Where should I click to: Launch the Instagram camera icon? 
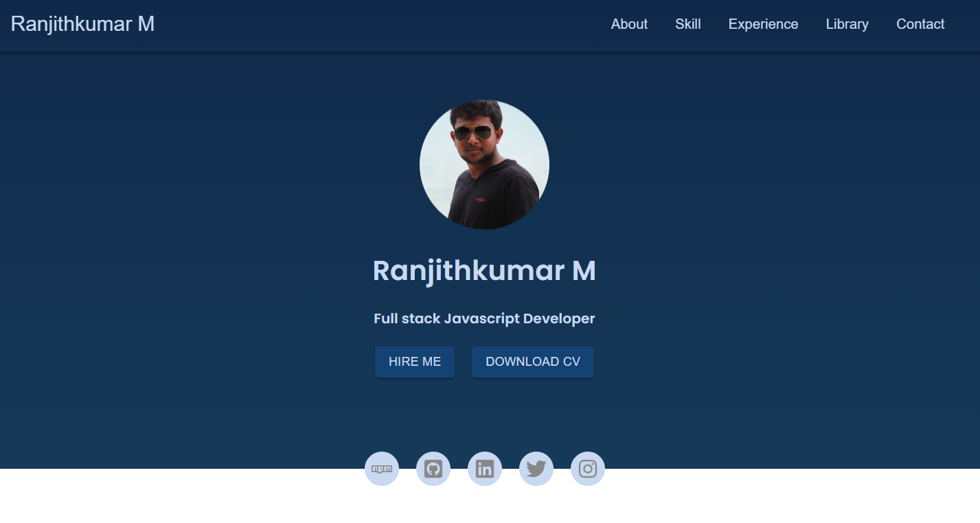click(587, 469)
